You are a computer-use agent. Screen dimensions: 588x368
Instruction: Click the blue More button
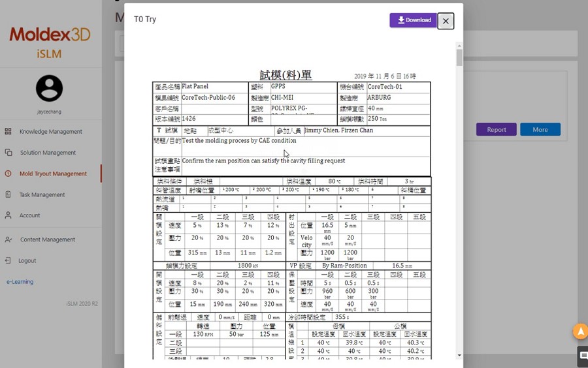540,130
